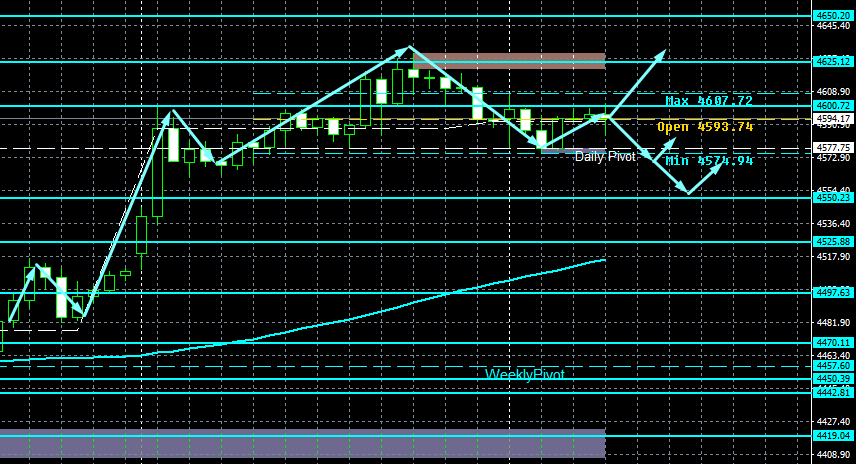
Task: Select the current price 4594.17 label
Action: (834, 118)
